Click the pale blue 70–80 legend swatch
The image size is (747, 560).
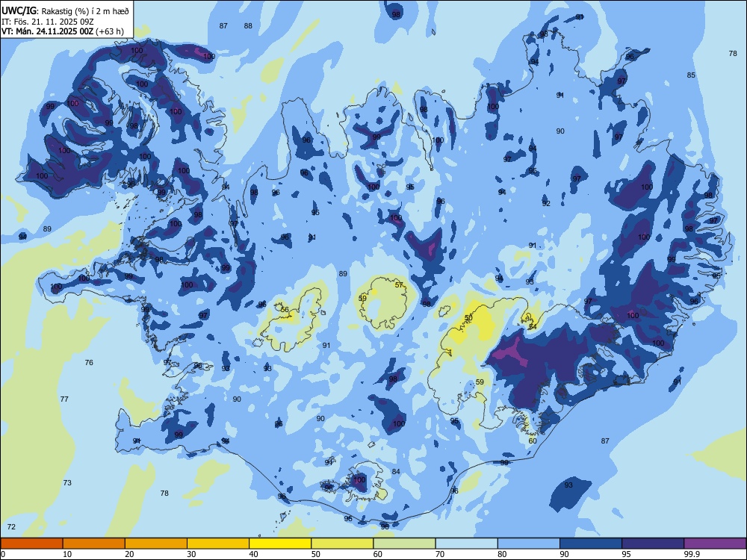click(466, 544)
